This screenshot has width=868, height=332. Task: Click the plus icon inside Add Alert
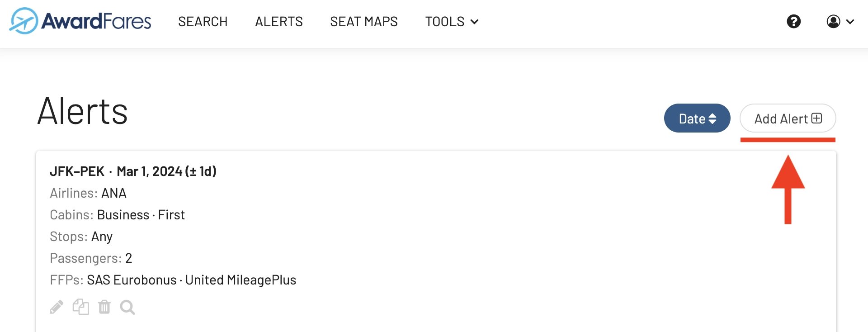click(816, 119)
